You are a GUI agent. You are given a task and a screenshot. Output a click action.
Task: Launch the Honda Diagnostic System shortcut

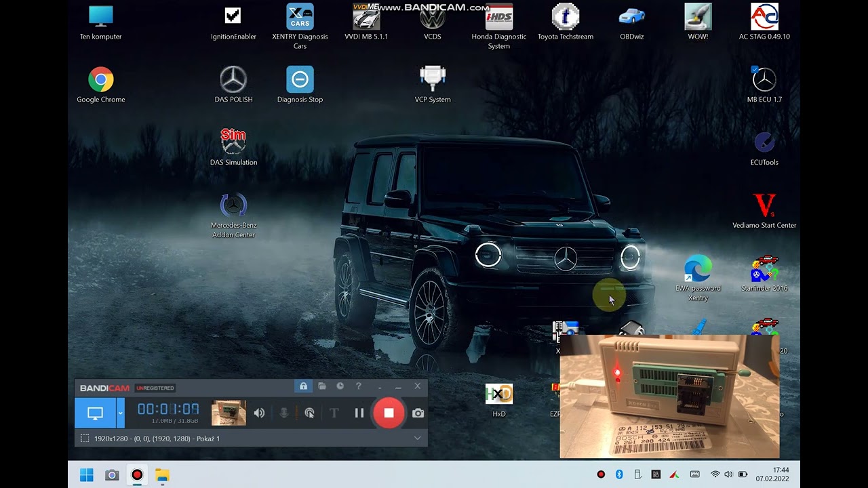499,27
